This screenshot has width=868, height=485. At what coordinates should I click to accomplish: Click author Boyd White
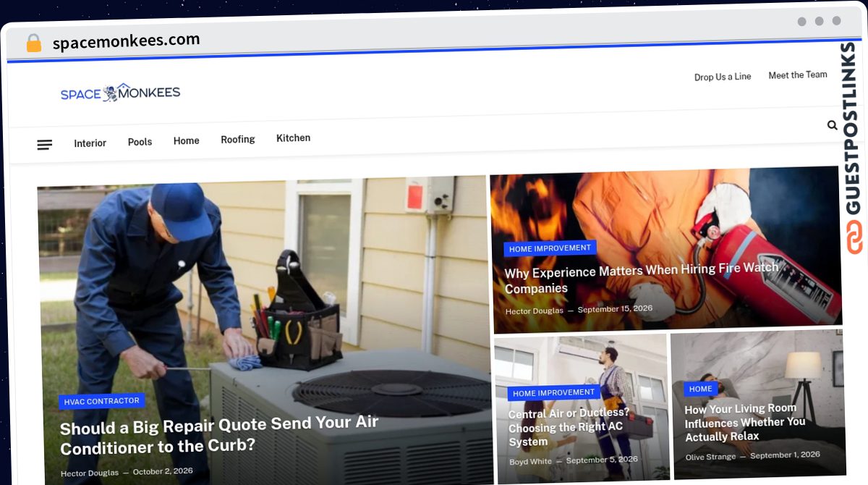click(x=530, y=461)
